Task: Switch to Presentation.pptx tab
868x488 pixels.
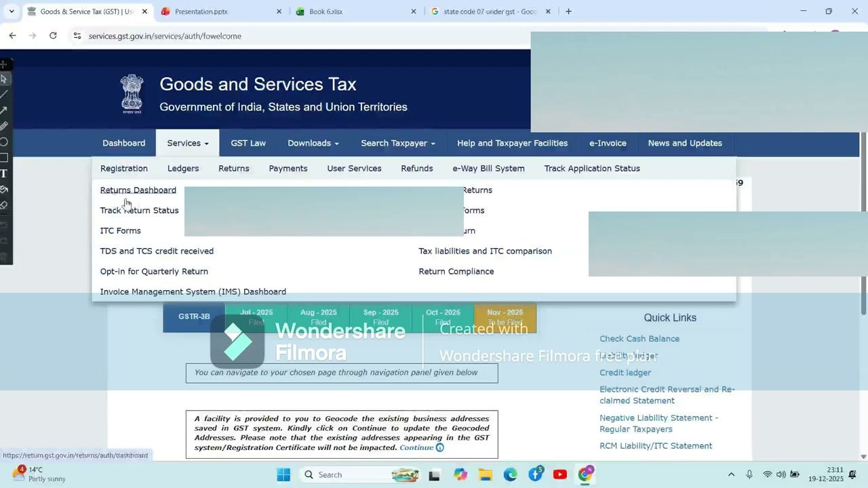Action: click(222, 12)
